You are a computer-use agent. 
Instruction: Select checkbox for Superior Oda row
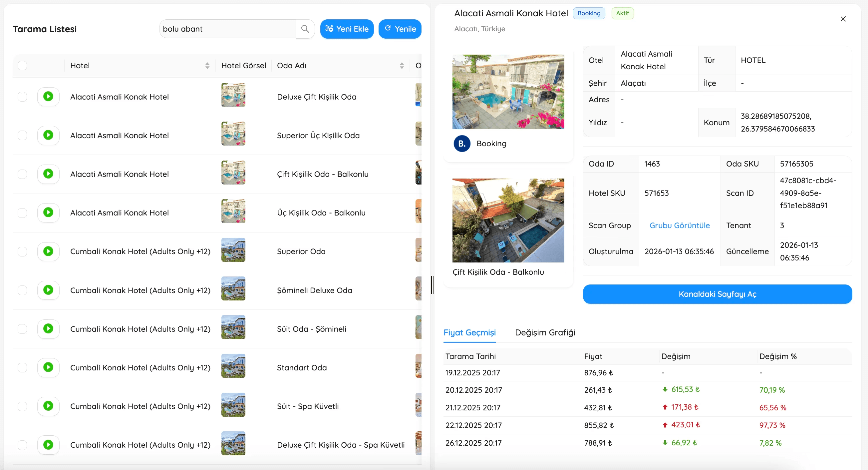click(22, 251)
